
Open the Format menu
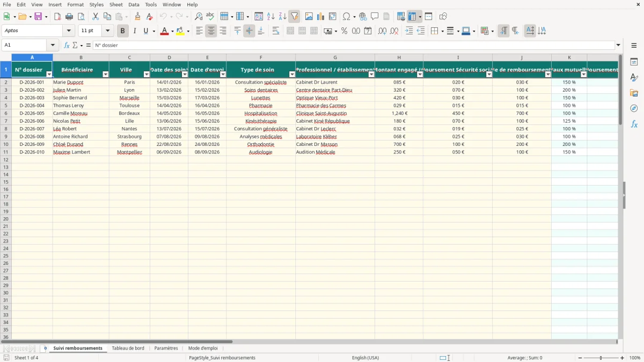pos(76,4)
